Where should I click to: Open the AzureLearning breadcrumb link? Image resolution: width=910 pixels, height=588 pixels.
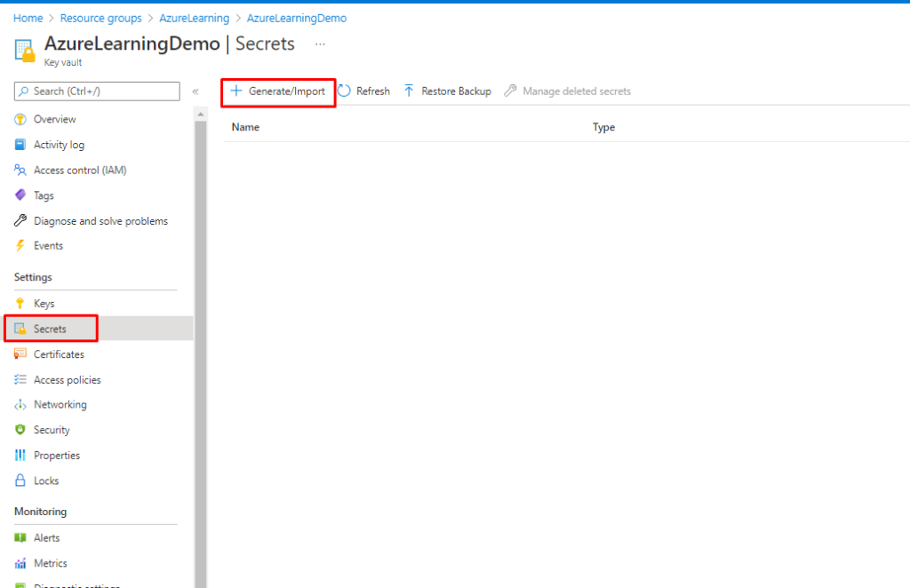(195, 19)
